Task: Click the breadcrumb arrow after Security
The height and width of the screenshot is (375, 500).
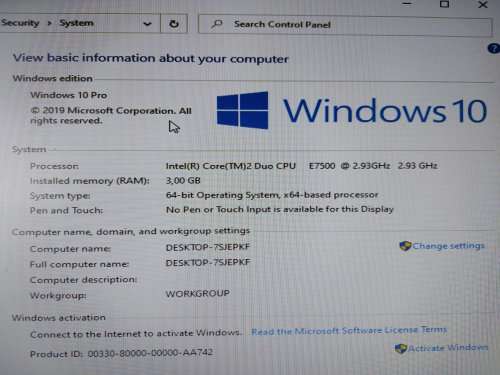Action: pyautogui.click(x=49, y=23)
